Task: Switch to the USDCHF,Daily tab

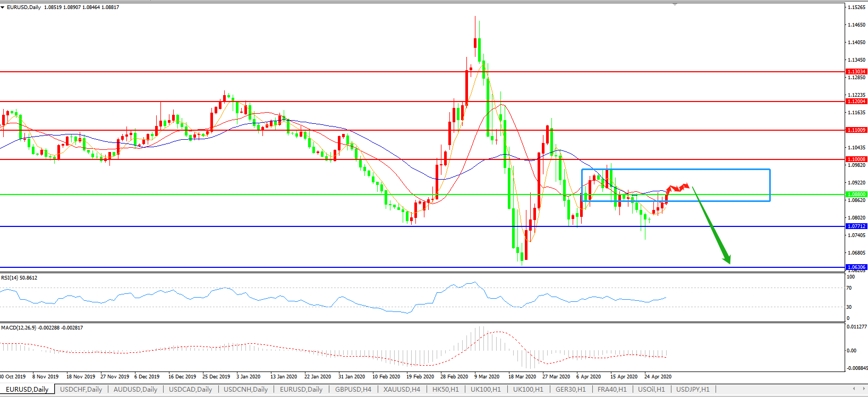Action: [x=81, y=390]
